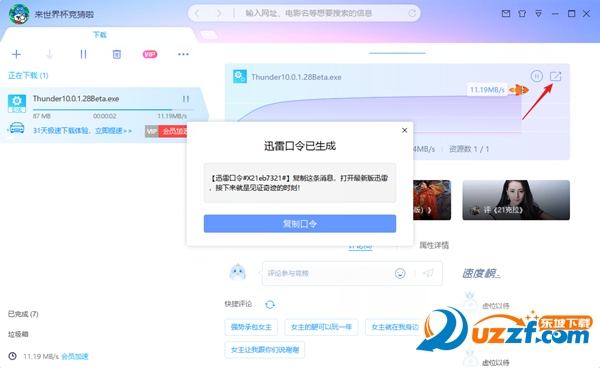The image size is (600, 368).
Task: Switch to the 下载 tab
Action: [100, 35]
